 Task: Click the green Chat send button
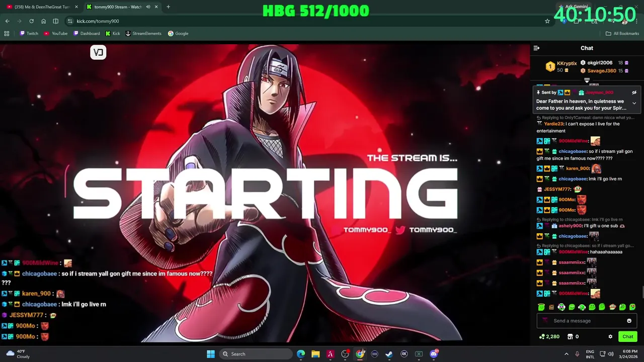[627, 337]
